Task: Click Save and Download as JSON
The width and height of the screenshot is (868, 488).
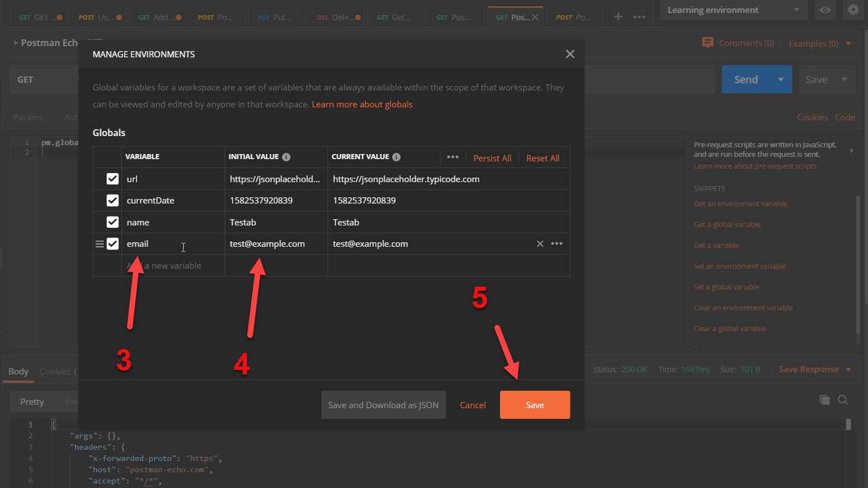Action: [x=384, y=405]
